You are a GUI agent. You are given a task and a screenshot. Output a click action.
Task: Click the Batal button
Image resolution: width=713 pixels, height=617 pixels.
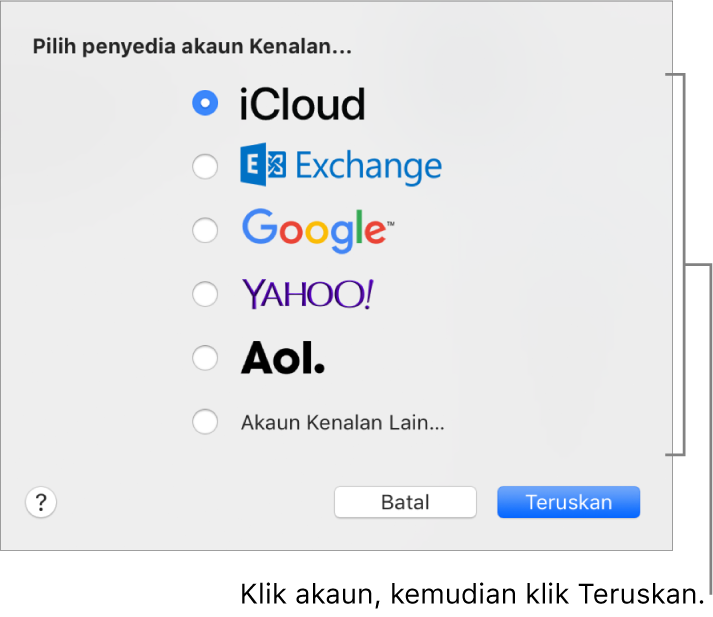click(405, 502)
